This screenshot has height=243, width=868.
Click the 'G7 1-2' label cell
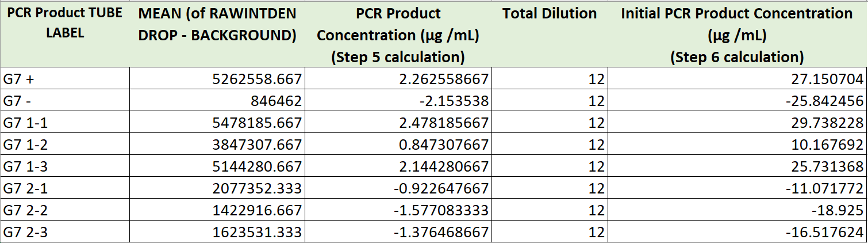click(x=64, y=145)
